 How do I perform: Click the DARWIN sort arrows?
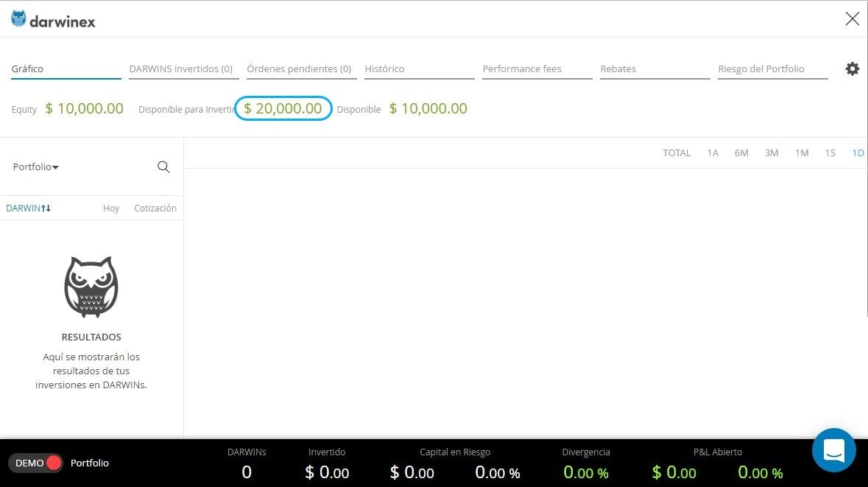point(46,209)
